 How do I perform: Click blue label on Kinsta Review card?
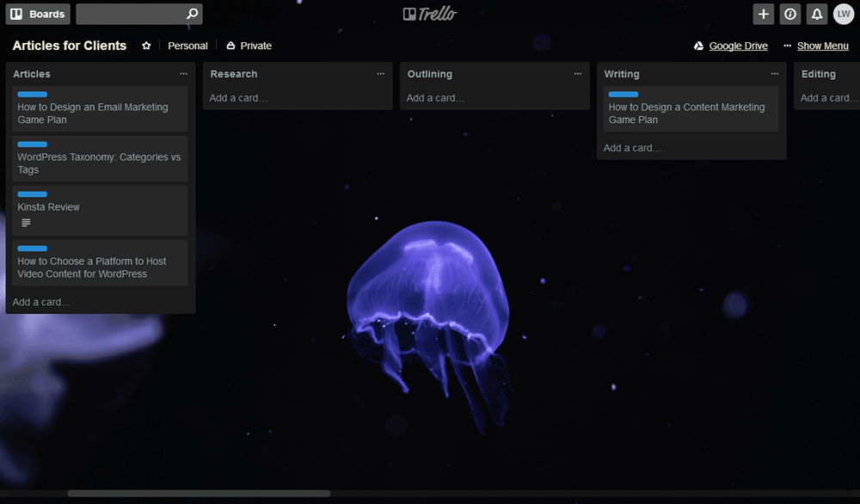pyautogui.click(x=33, y=194)
